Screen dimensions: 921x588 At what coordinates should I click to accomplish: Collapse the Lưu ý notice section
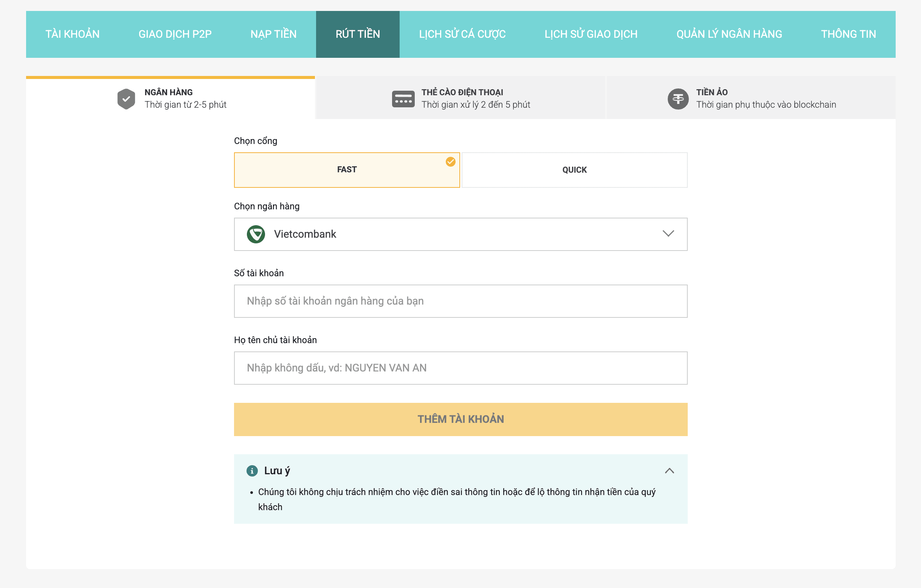pos(669,470)
